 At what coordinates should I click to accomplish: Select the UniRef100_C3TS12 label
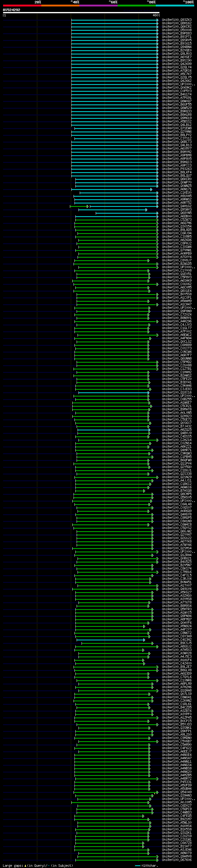click(x=177, y=139)
